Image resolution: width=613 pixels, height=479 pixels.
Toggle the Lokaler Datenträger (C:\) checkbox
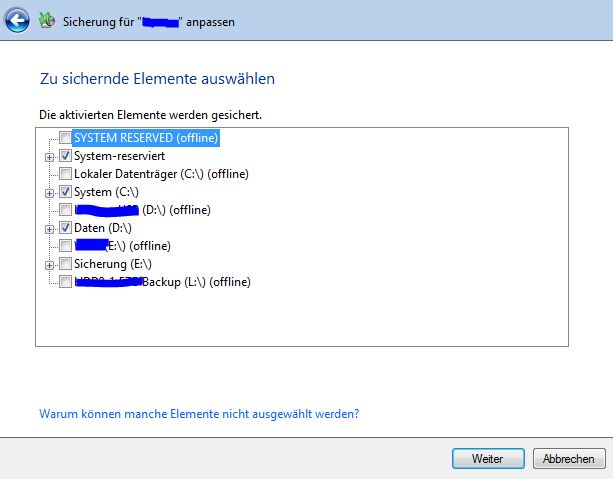click(x=65, y=174)
